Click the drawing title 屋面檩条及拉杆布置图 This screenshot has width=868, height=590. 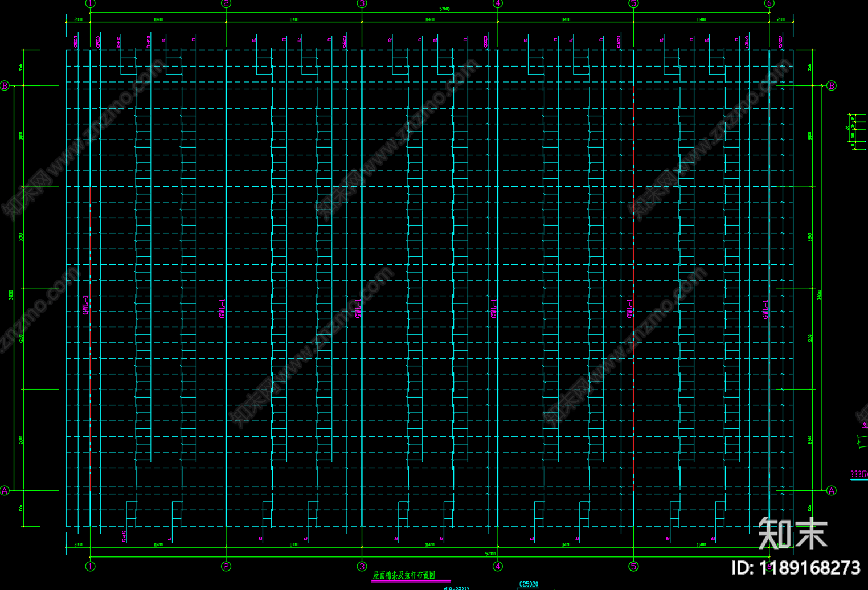point(404,575)
